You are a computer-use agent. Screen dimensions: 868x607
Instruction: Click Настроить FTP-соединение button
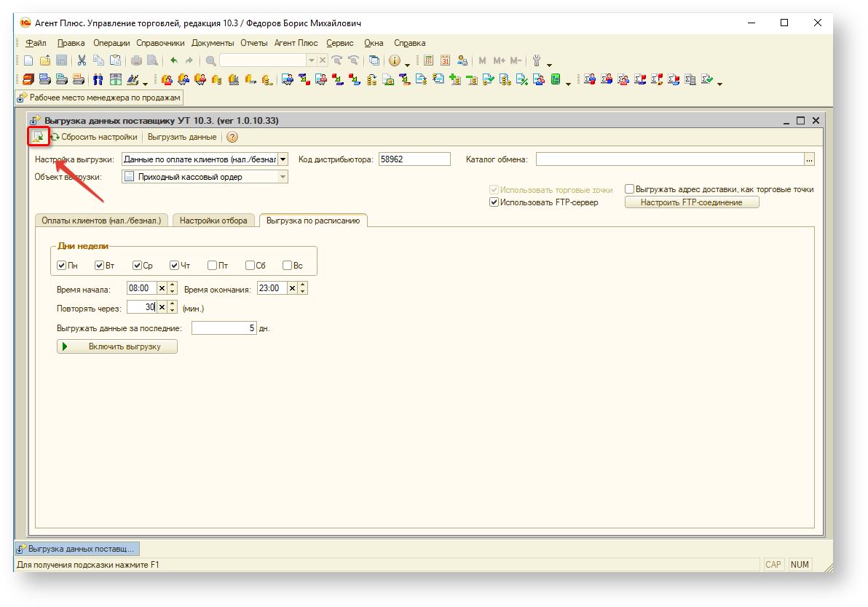[x=691, y=202]
